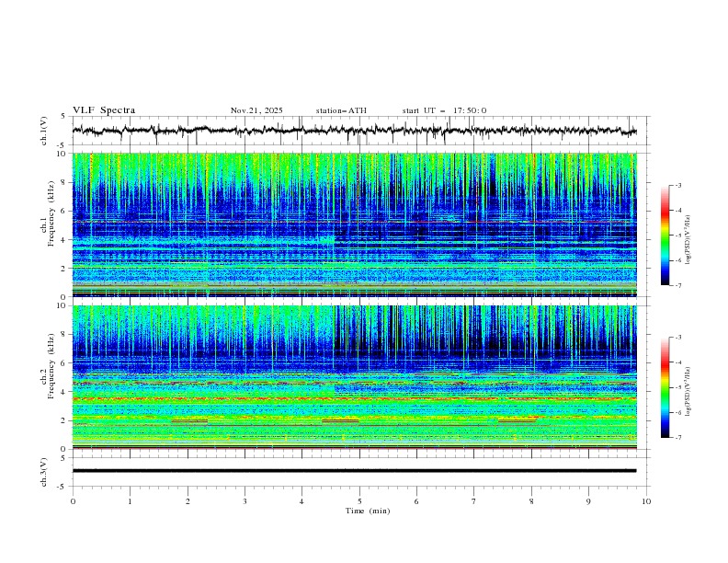Click the "10" kHz tick of ch.2 spectrogram
728x563 pixels.
(x=63, y=305)
